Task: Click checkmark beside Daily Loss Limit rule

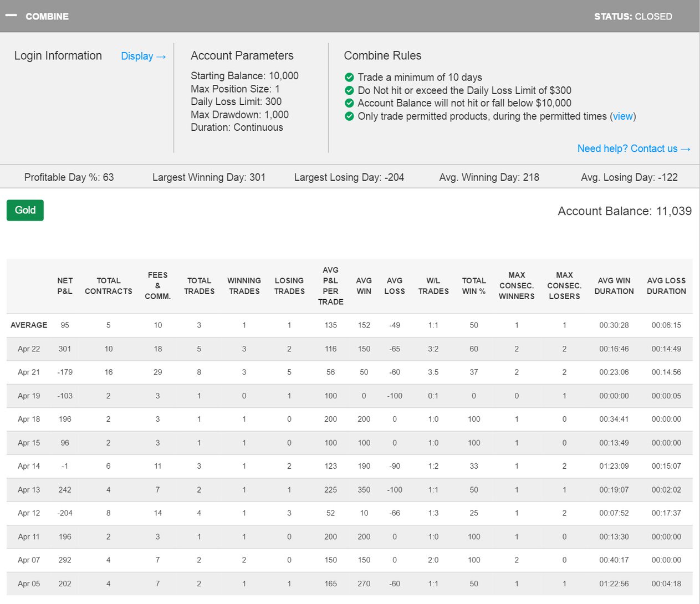Action: click(x=349, y=90)
